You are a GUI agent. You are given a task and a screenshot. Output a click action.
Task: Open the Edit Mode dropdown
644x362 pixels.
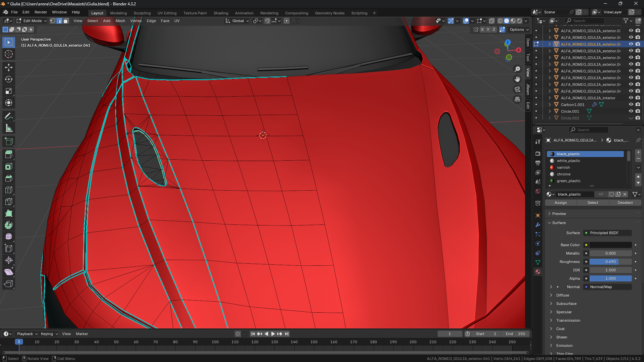pos(32,21)
